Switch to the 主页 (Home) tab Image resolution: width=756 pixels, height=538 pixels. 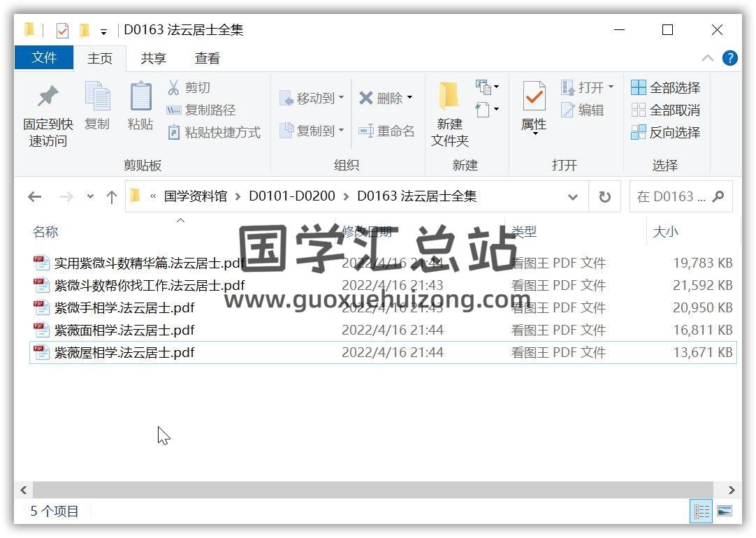(x=100, y=58)
